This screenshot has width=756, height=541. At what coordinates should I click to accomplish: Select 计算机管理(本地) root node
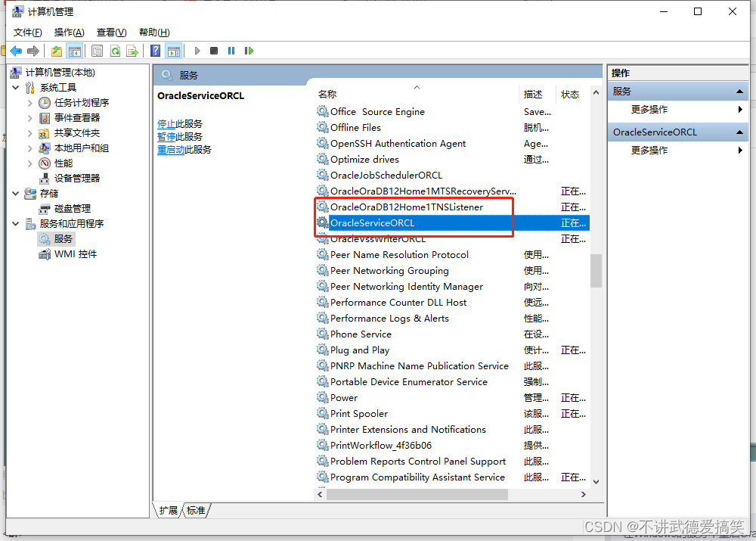click(60, 73)
